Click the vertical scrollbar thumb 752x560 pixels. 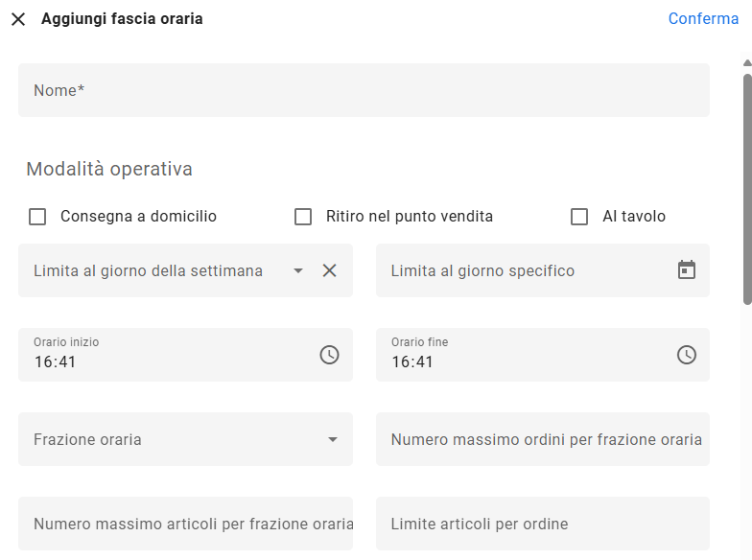point(747,190)
